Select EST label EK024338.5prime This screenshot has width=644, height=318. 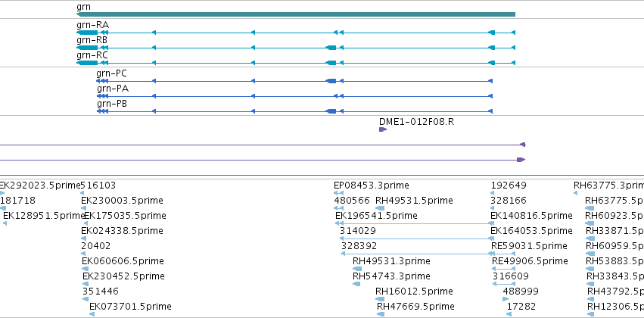[122, 231]
